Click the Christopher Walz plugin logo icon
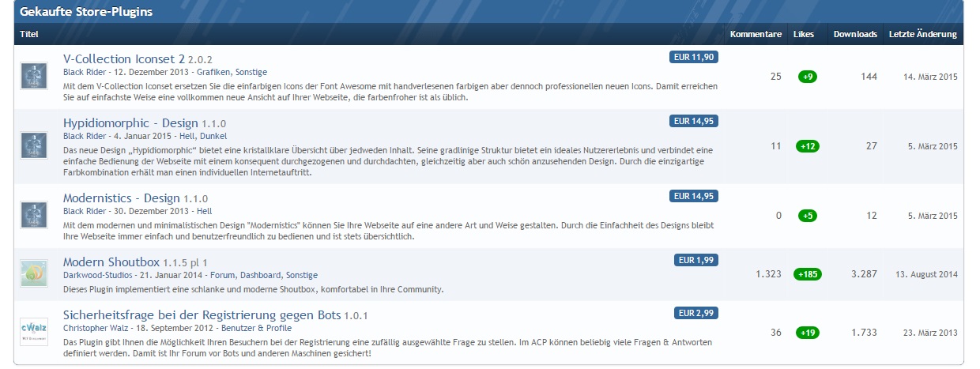 [33, 329]
